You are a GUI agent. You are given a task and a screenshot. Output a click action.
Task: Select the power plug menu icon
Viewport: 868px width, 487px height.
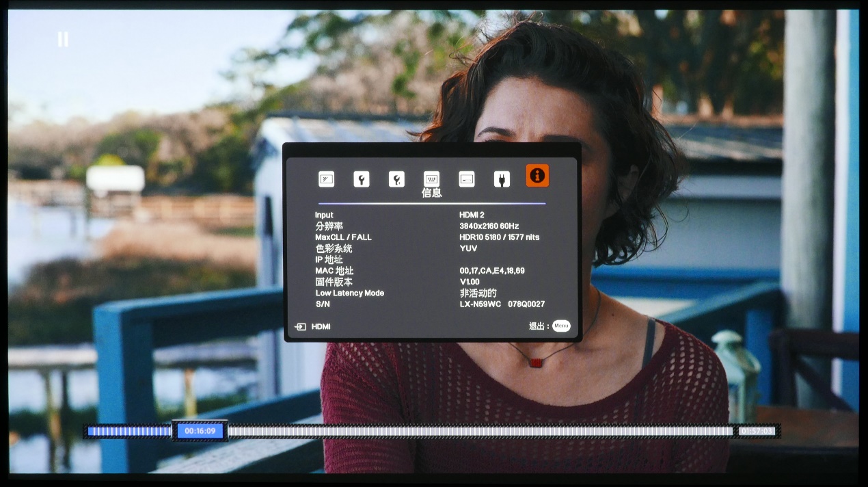click(502, 179)
